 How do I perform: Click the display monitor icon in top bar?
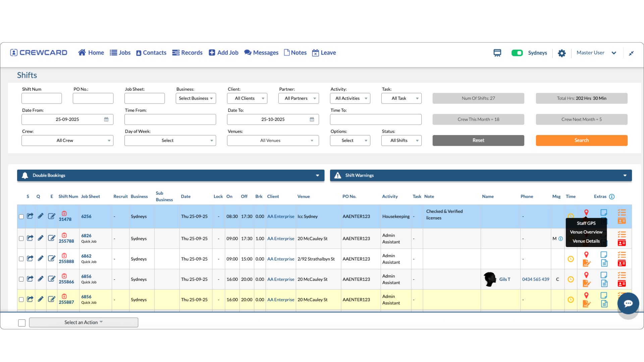tap(497, 53)
